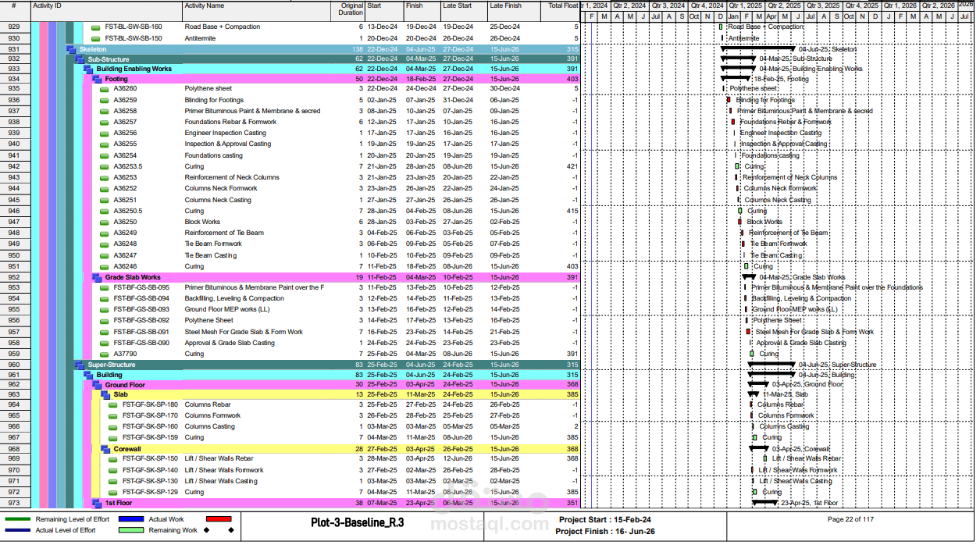Click the Footing WBS icon
The height and width of the screenshot is (545, 980).
[x=98, y=79]
